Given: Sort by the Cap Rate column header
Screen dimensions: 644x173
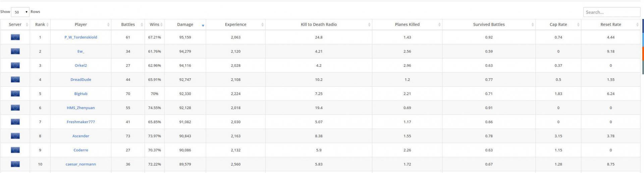Looking at the screenshot, I should click(x=558, y=24).
